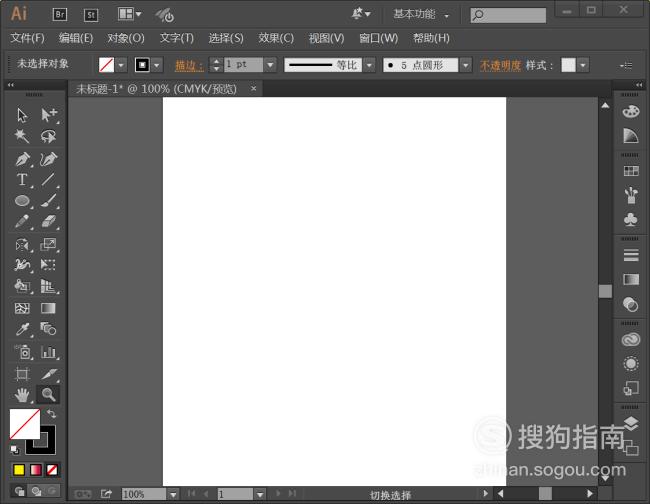Choose Draw Normal mode
Image resolution: width=650 pixels, height=504 pixels.
tap(19, 491)
